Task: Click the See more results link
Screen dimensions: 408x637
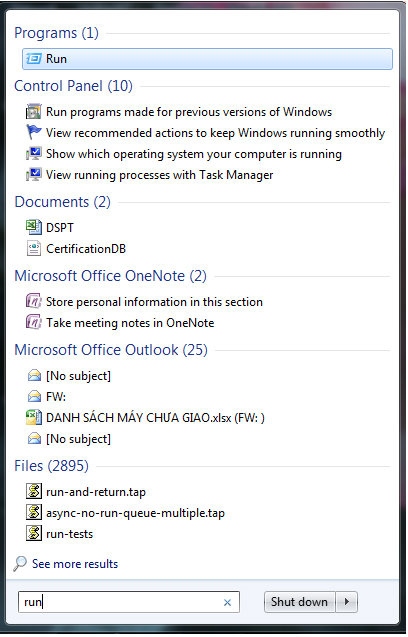Action: point(75,564)
